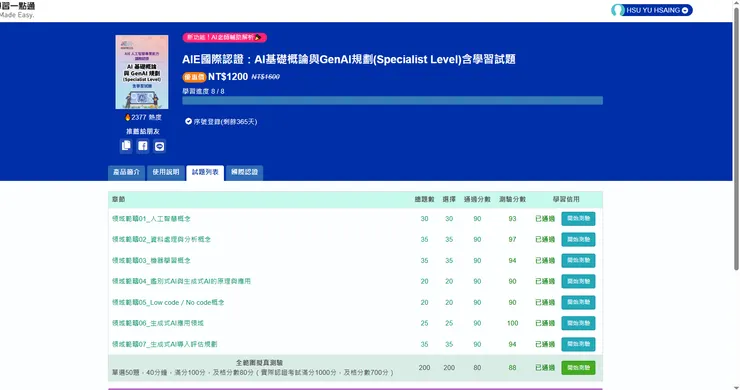The width and height of the screenshot is (740, 390).
Task: Click the orange 優惠價 price badge
Action: pos(194,77)
